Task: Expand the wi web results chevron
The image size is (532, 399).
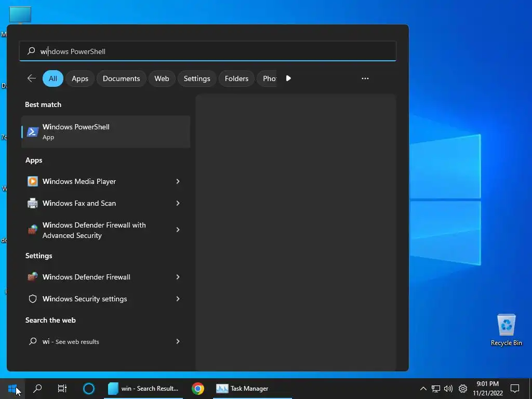Action: tap(178, 341)
